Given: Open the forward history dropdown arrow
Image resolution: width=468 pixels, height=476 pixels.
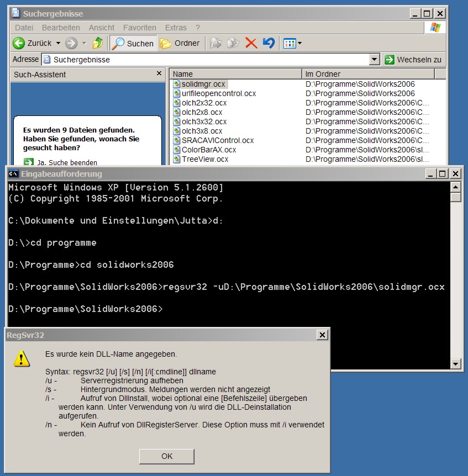Looking at the screenshot, I should tap(85, 43).
